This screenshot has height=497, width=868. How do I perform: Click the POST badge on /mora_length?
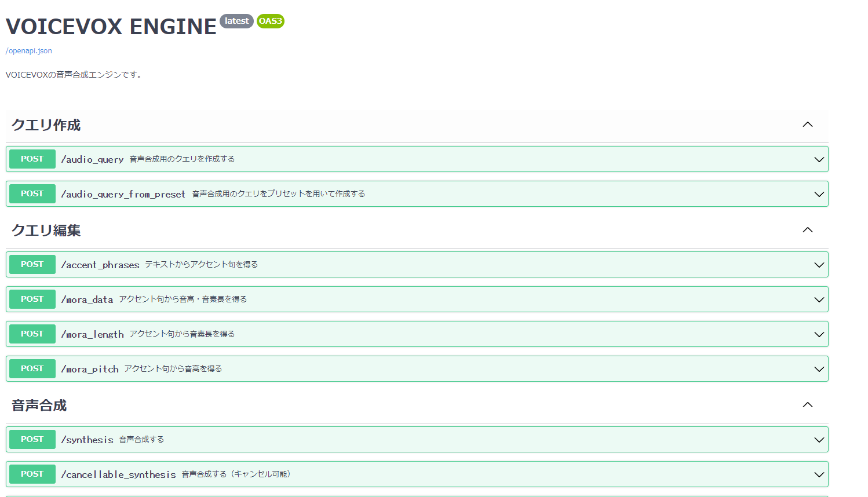[x=32, y=334]
